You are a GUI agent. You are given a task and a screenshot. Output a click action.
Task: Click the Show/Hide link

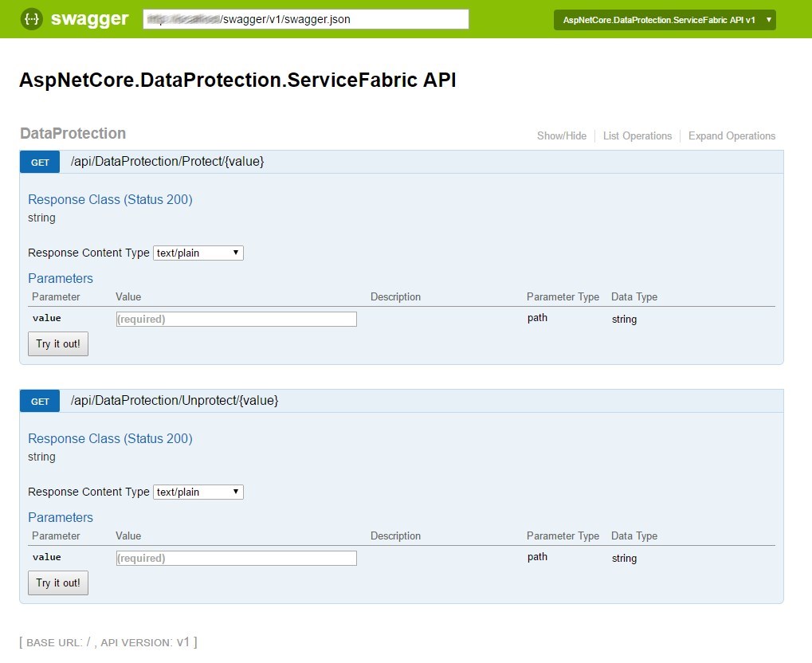click(561, 136)
